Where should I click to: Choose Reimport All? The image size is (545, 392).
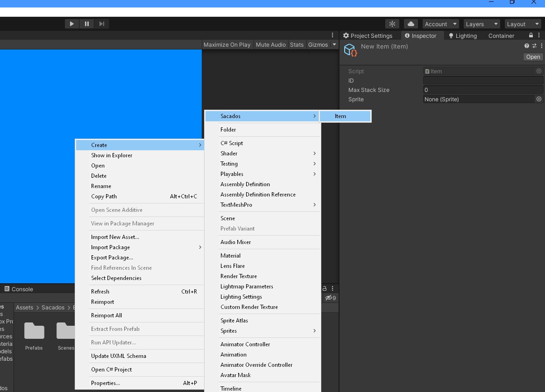pyautogui.click(x=140, y=315)
